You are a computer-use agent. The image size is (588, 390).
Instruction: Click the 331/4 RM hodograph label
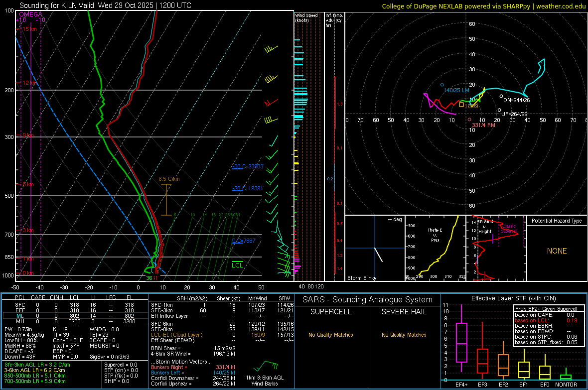coord(483,125)
